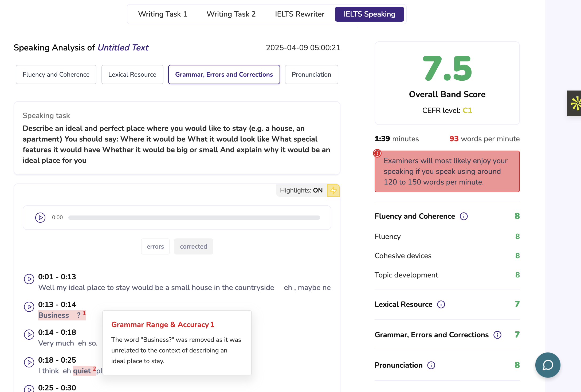
Task: Show the corrected transcript view
Action: (193, 246)
